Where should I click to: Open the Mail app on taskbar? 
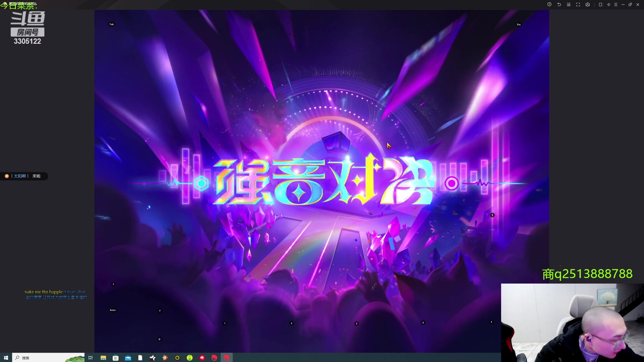[128, 358]
